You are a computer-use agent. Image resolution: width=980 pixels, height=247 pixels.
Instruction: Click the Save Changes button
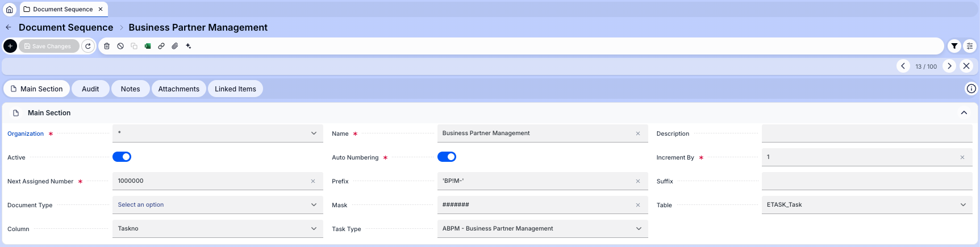click(49, 46)
